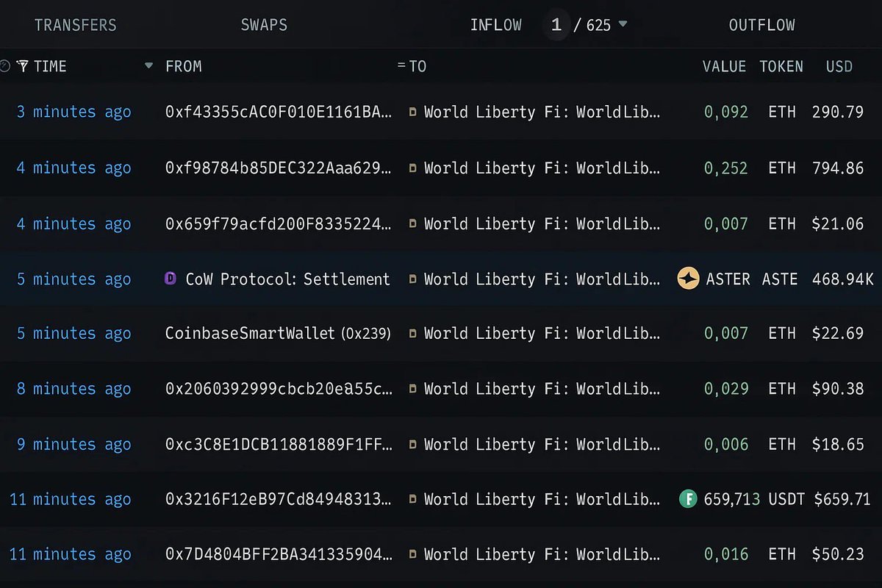Click the contract icon in the 0x7D4804 row
The width and height of the screenshot is (882, 588).
coord(412,555)
